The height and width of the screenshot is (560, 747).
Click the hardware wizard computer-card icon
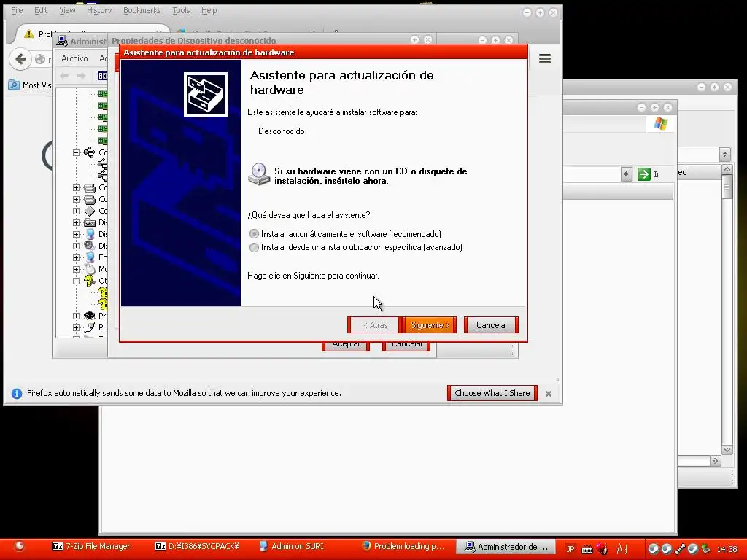point(206,94)
